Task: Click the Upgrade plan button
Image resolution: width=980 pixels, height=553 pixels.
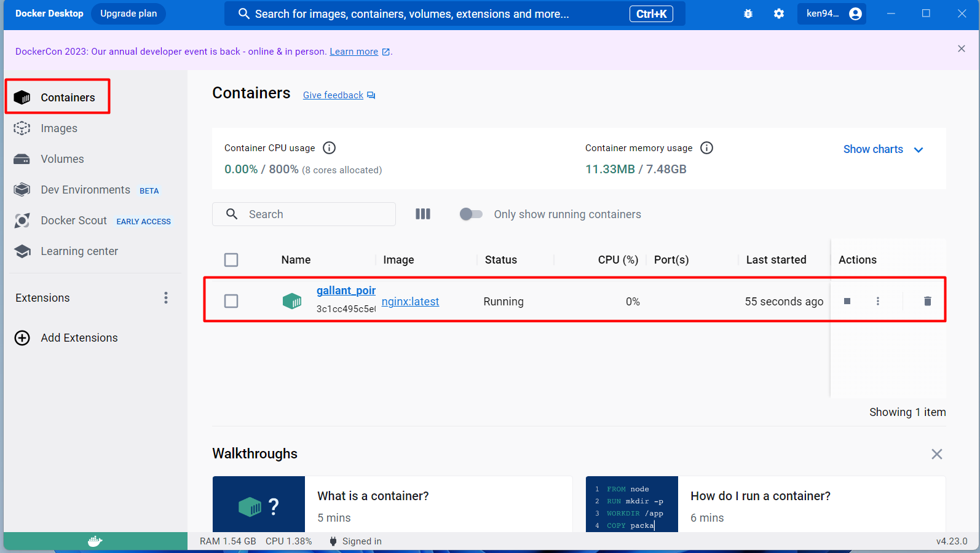Action: (x=128, y=14)
